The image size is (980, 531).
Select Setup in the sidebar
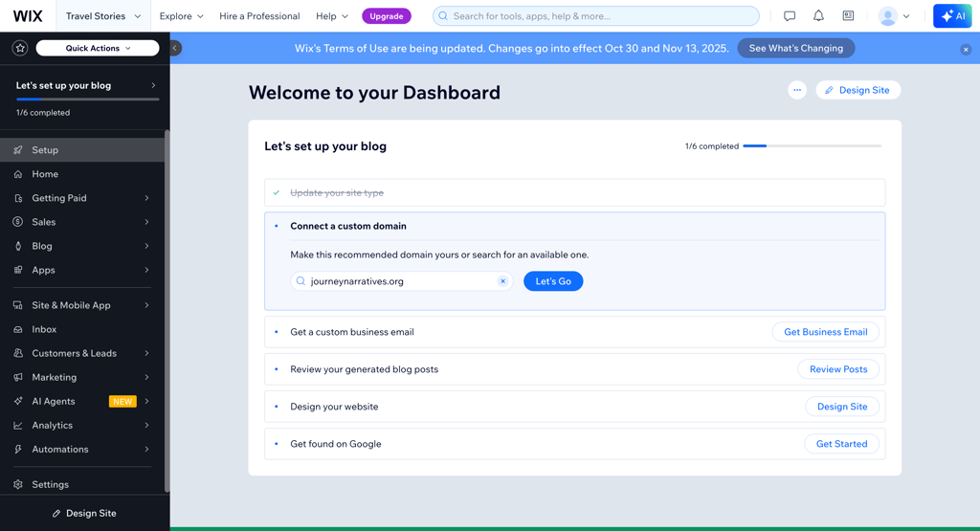point(82,150)
